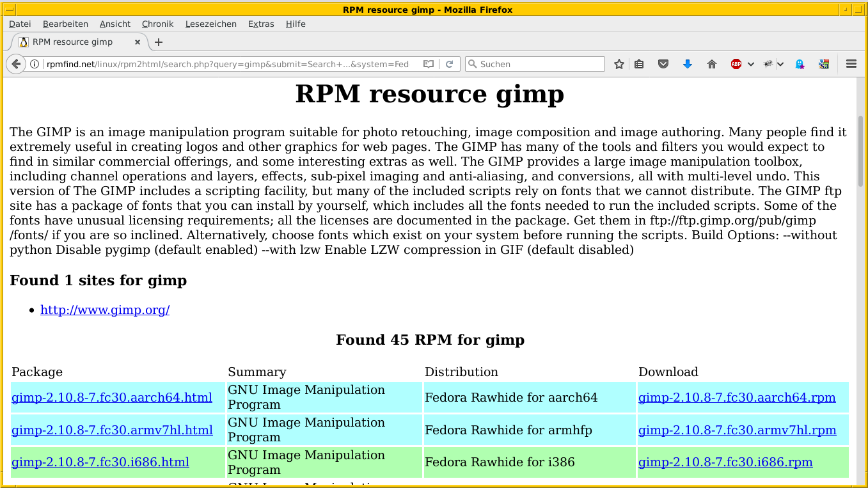Image resolution: width=868 pixels, height=488 pixels.
Task: Open the Firefox hamburger menu
Action: click(x=851, y=64)
